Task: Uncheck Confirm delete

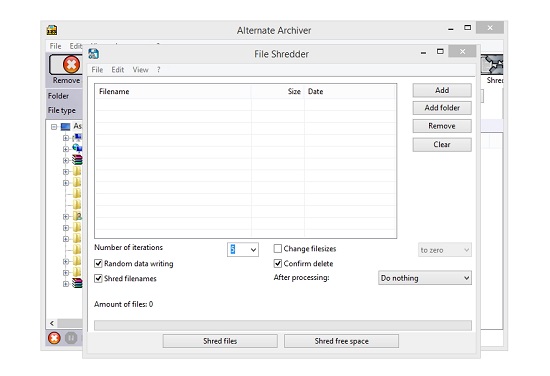Action: point(277,263)
